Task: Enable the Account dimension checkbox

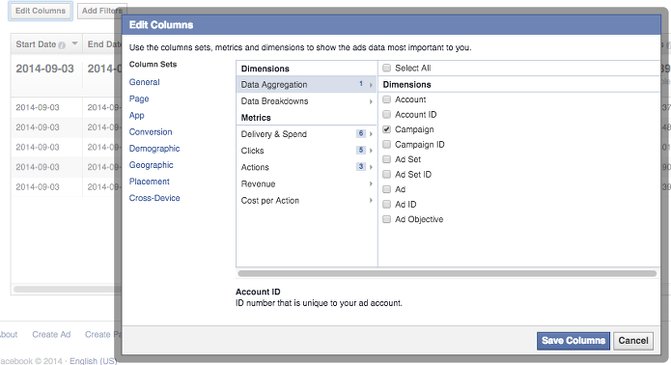Action: [x=387, y=99]
